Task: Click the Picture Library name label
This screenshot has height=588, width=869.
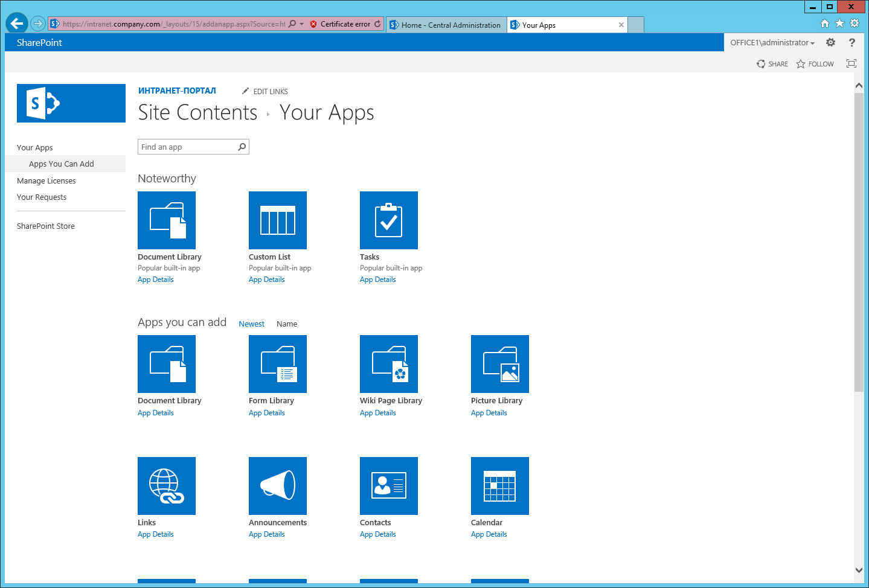Action: (496, 400)
